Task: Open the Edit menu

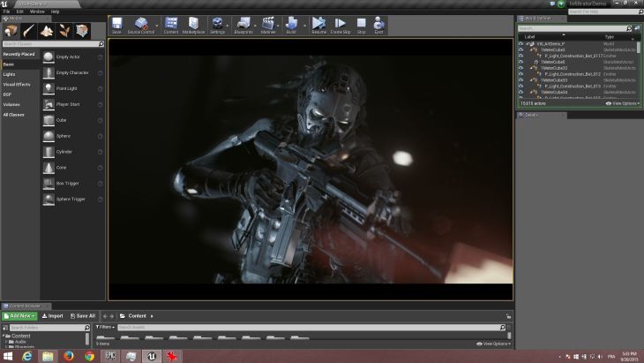Action: tap(19, 11)
